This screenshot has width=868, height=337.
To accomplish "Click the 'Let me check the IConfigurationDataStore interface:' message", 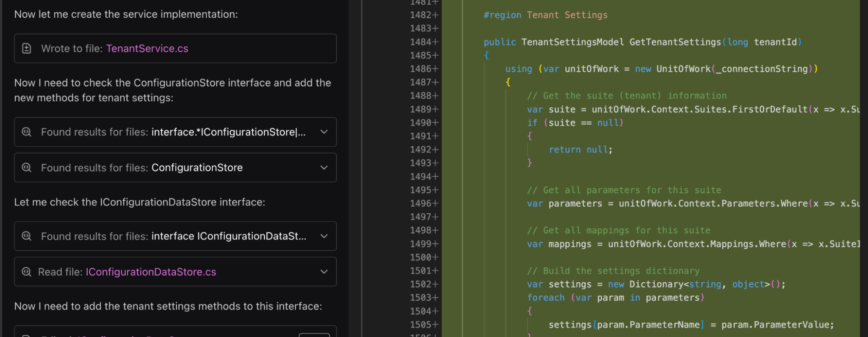I will [139, 202].
